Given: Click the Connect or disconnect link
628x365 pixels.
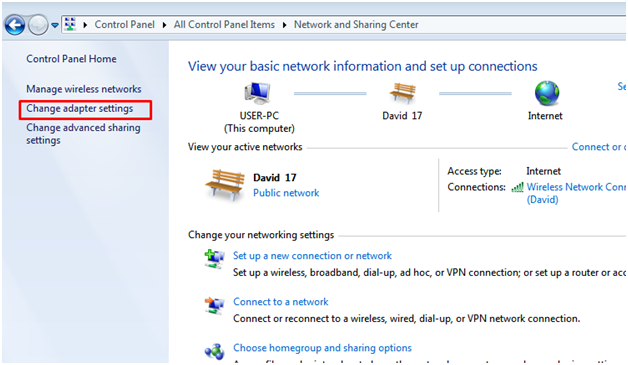Looking at the screenshot, I should pyautogui.click(x=599, y=147).
